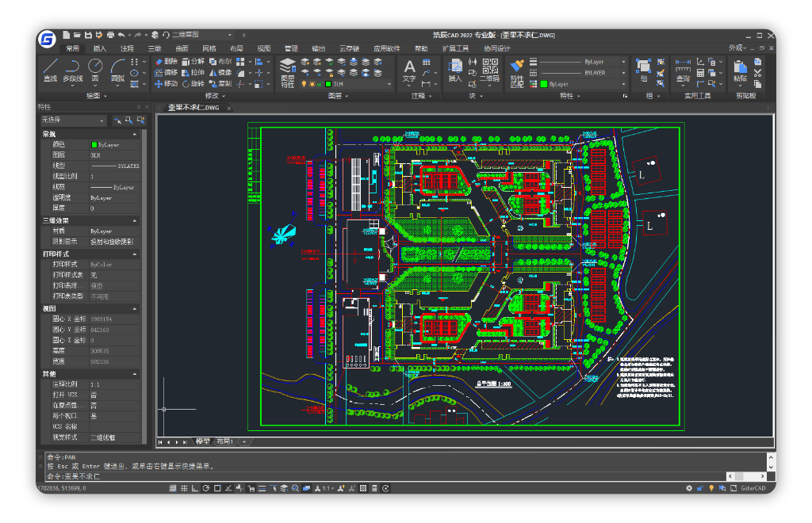This screenshot has width=812, height=523.
Task: Click the 二维码 (QR code) tool
Action: (489, 71)
